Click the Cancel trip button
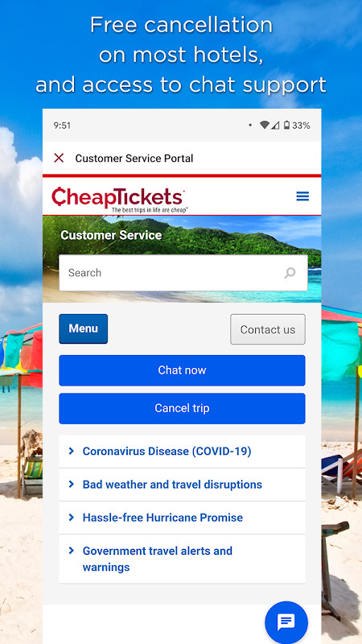This screenshot has height=644, width=362. tap(183, 408)
